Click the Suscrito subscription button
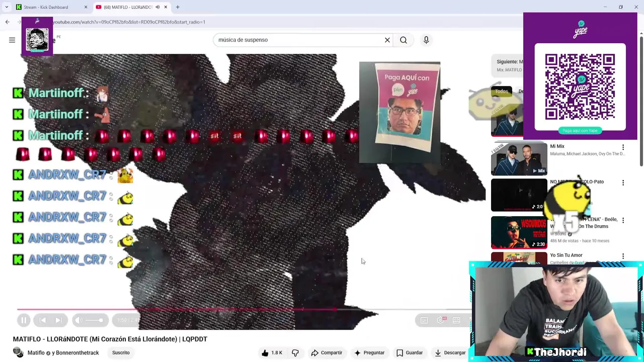This screenshot has width=644, height=362. pyautogui.click(x=121, y=353)
